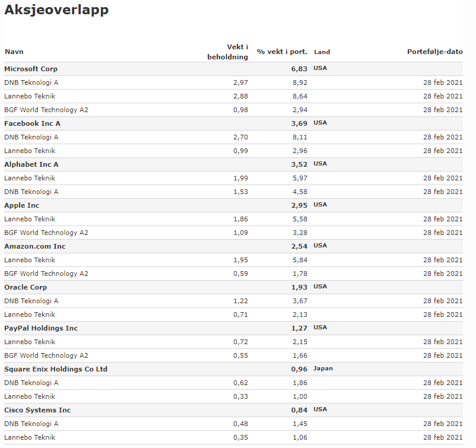476x448 pixels.
Task: Select the 1,00 portfolio weight value
Action: (300, 397)
